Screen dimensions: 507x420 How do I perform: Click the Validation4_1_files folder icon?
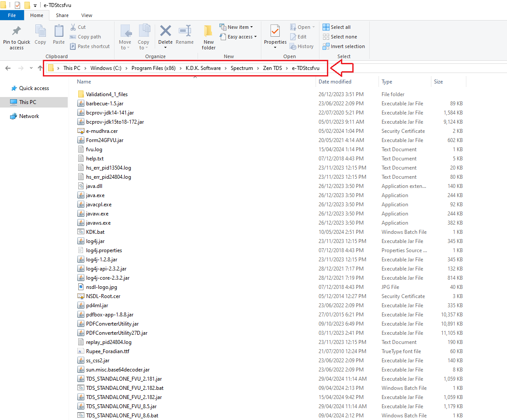81,94
